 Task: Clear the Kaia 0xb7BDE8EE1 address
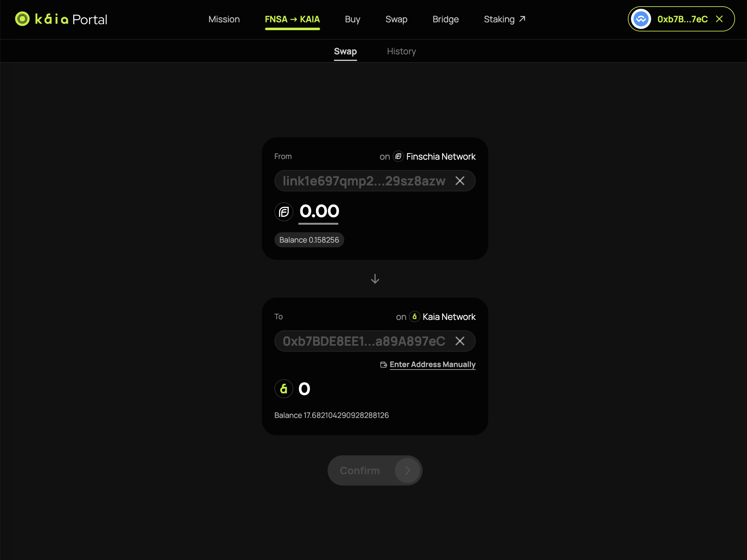(x=460, y=341)
